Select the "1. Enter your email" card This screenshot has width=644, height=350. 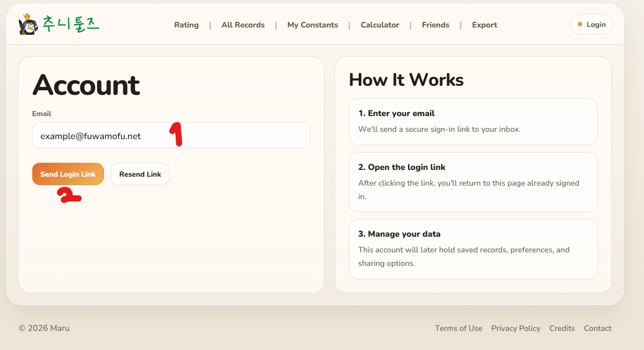(473, 122)
